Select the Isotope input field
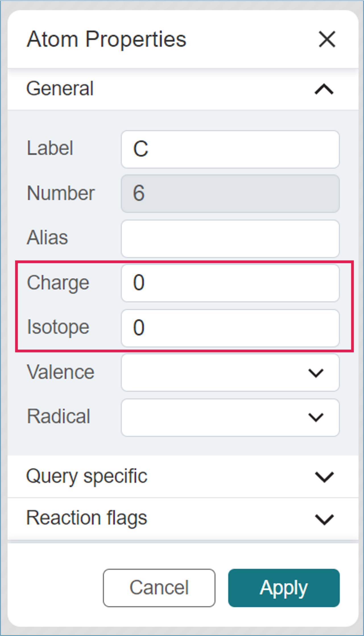 click(x=230, y=328)
